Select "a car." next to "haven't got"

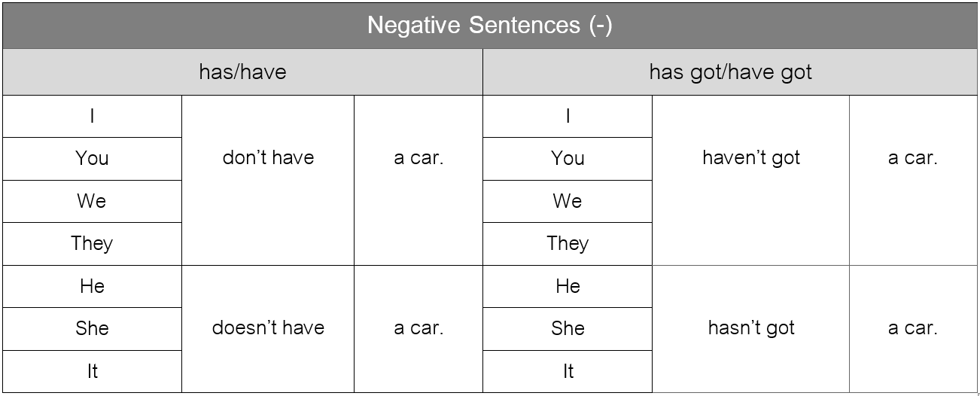click(912, 158)
